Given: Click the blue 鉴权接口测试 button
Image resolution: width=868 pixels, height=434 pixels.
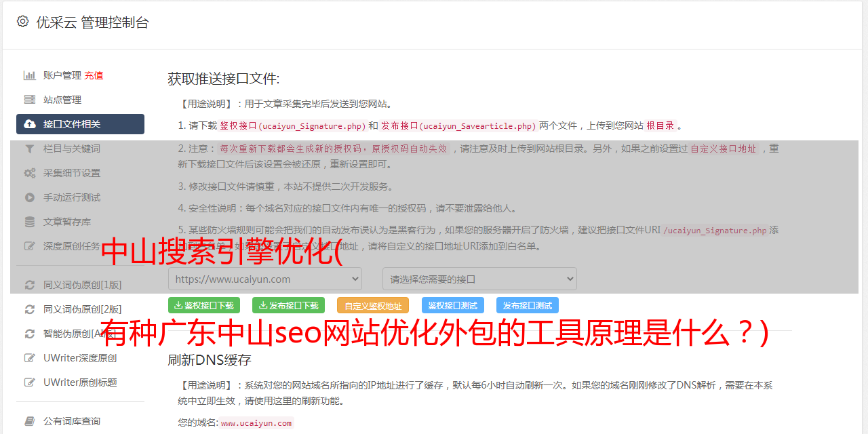Looking at the screenshot, I should pos(453,305).
